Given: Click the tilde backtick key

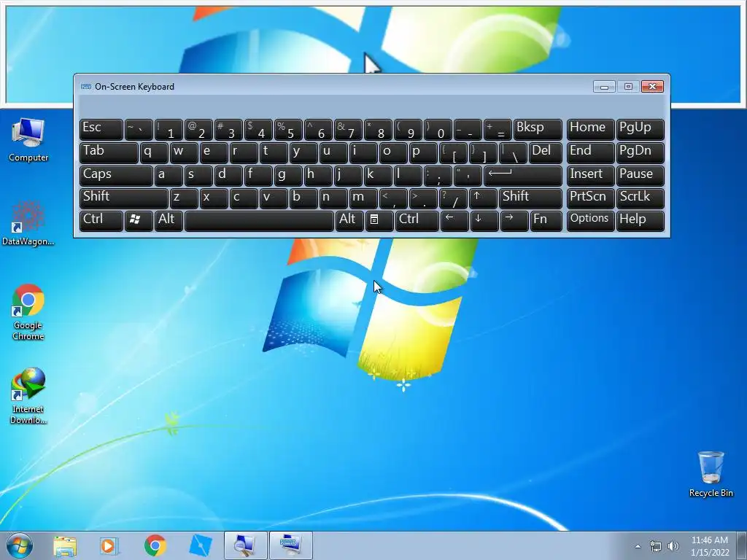Looking at the screenshot, I should tap(139, 130).
